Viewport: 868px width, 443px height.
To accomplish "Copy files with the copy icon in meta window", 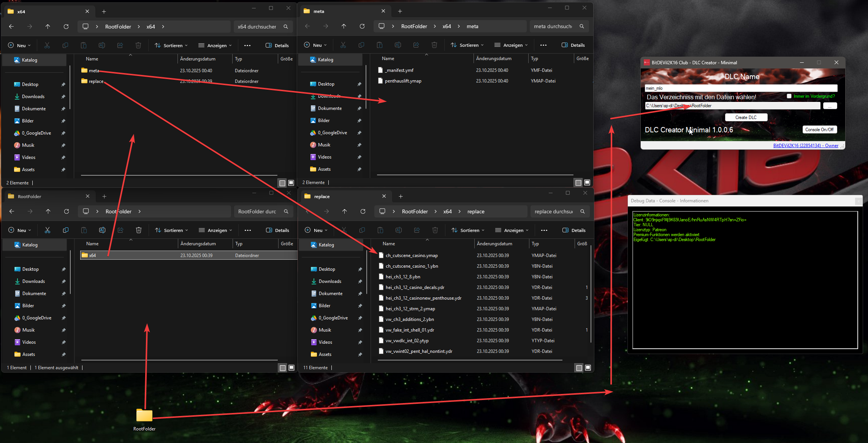I will click(x=361, y=45).
